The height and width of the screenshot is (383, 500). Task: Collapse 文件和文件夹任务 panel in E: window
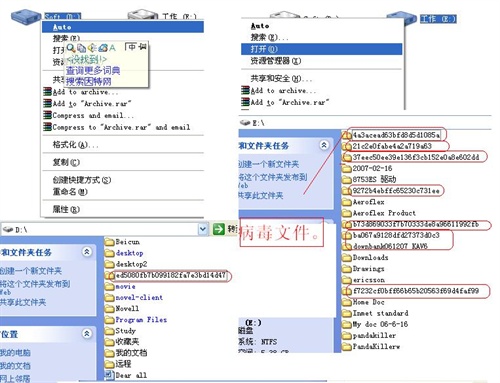(x=324, y=145)
